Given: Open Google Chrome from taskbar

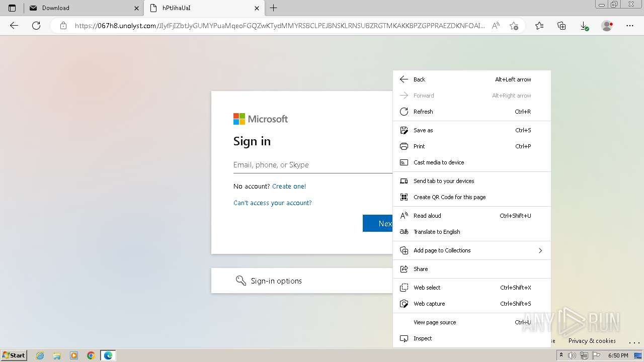Looking at the screenshot, I should 91,355.
